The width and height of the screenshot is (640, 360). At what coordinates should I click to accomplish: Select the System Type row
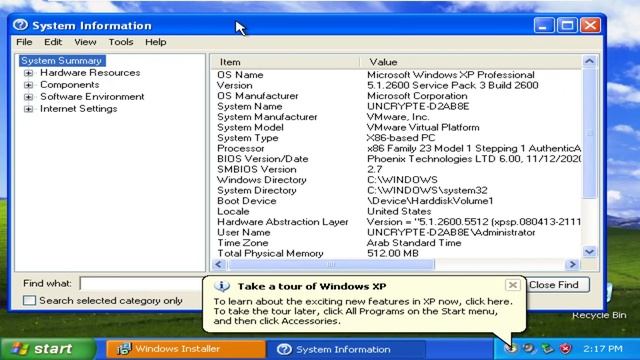[397, 138]
